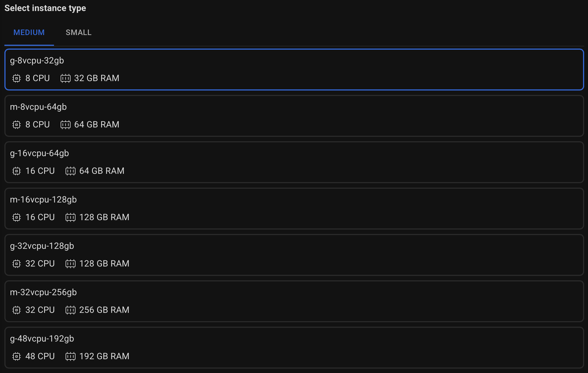Click RAM icon in g-32vcpu-128gb card

70,264
